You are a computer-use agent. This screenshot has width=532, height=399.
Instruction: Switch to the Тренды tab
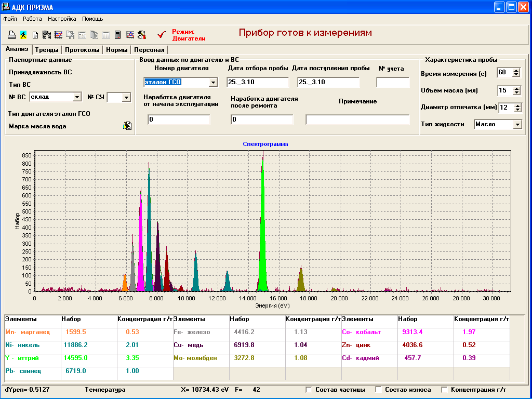46,50
